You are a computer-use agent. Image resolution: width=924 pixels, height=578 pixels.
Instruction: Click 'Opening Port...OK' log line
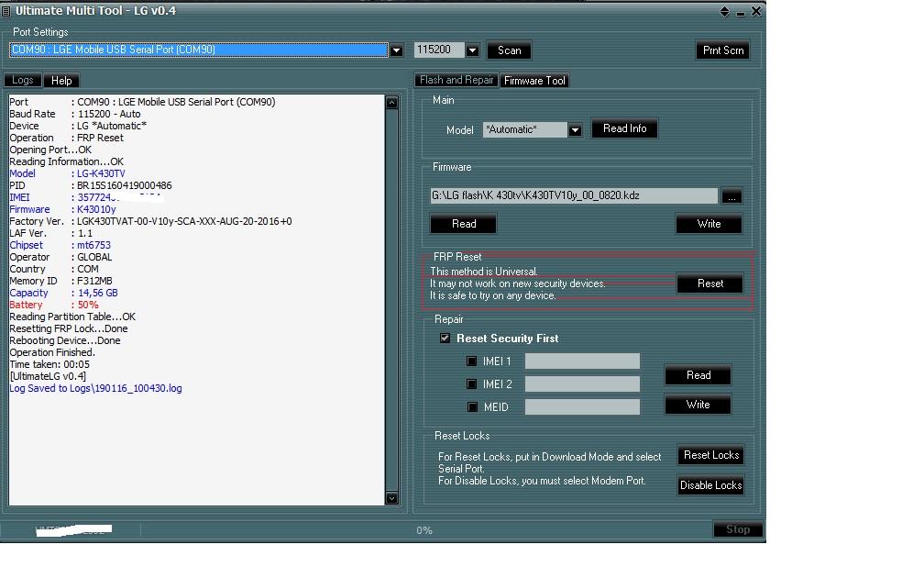click(50, 150)
